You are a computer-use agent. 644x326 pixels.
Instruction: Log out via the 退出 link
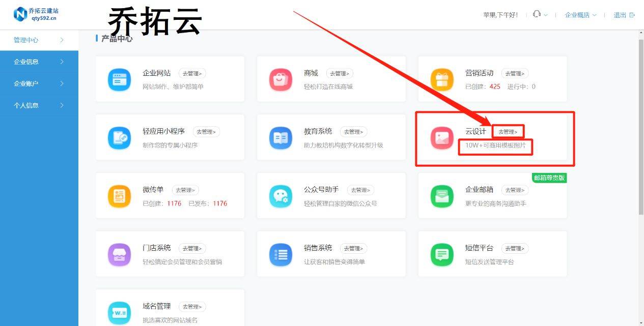620,15
